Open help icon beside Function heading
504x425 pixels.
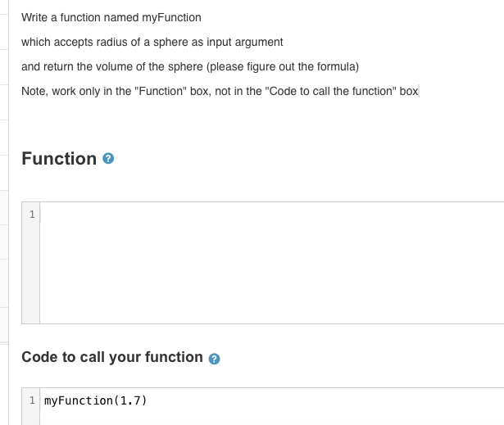pyautogui.click(x=108, y=159)
